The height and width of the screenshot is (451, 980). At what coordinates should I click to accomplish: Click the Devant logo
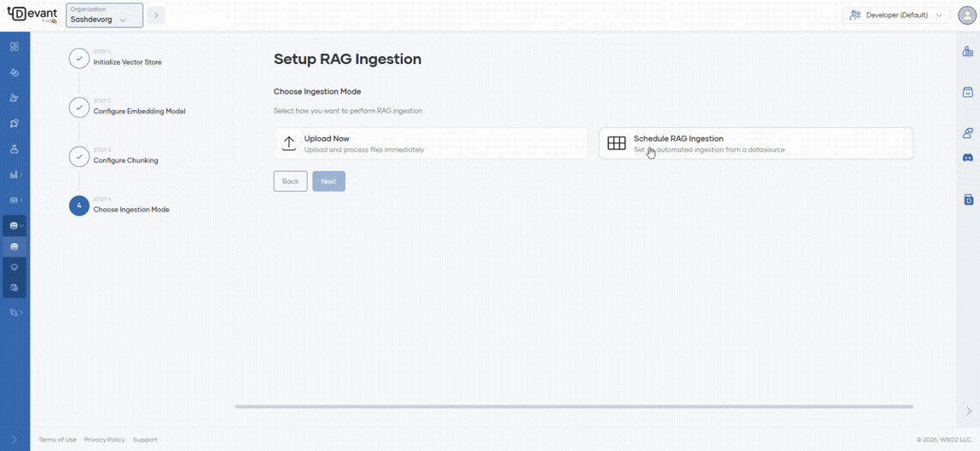[x=32, y=14]
